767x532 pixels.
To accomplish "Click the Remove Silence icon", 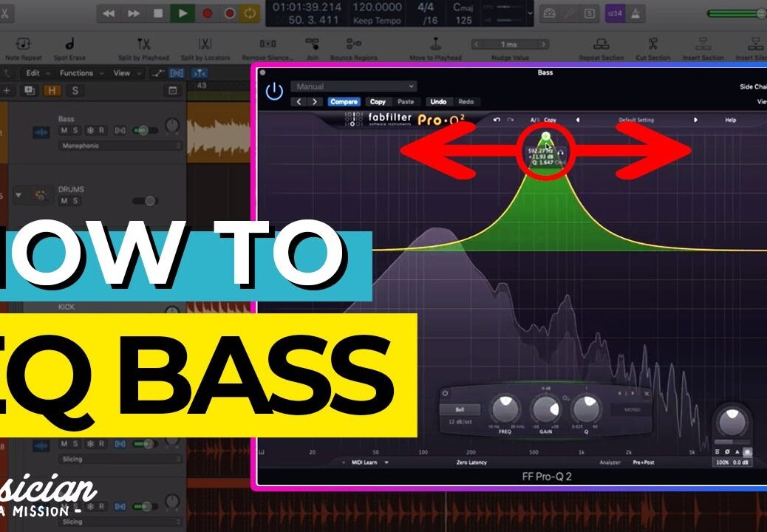I will (x=267, y=44).
